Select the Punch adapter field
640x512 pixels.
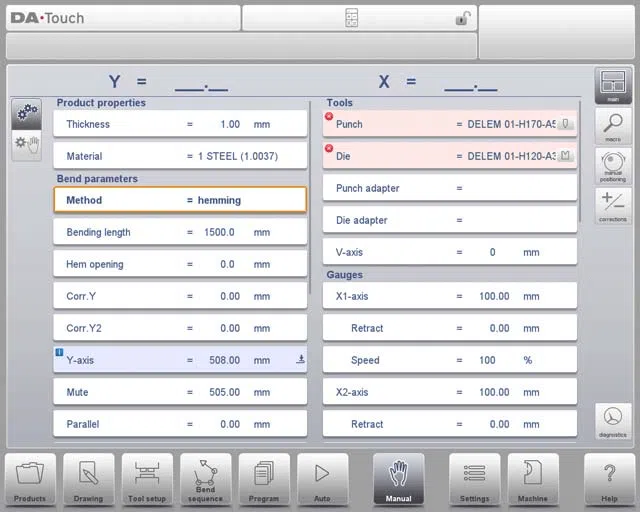pos(450,188)
